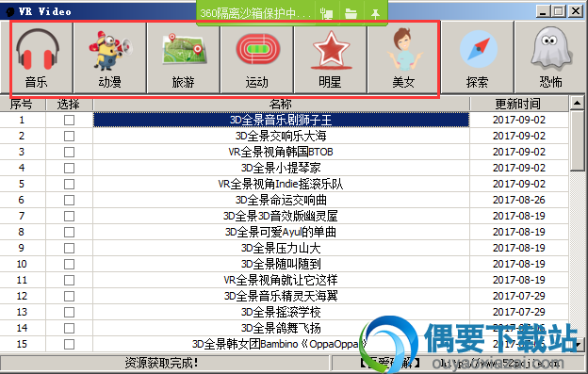Open the 音乐 music category
This screenshot has width=588, height=374.
(x=37, y=57)
